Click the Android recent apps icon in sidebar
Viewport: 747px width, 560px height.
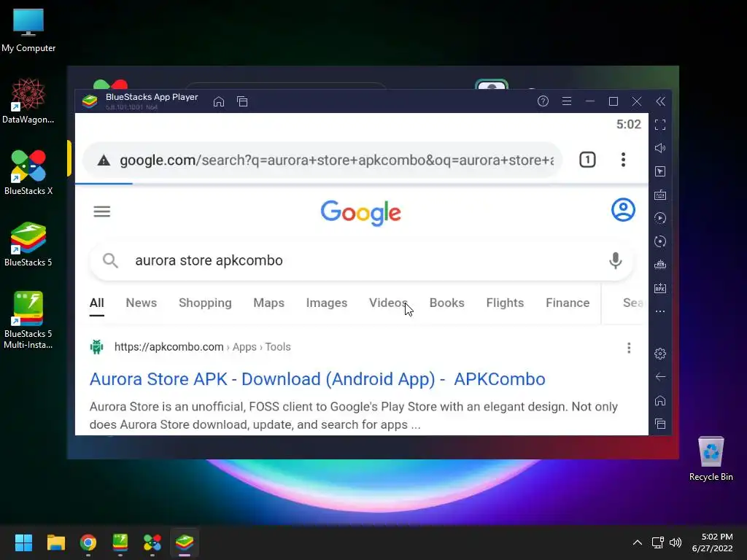(x=660, y=424)
